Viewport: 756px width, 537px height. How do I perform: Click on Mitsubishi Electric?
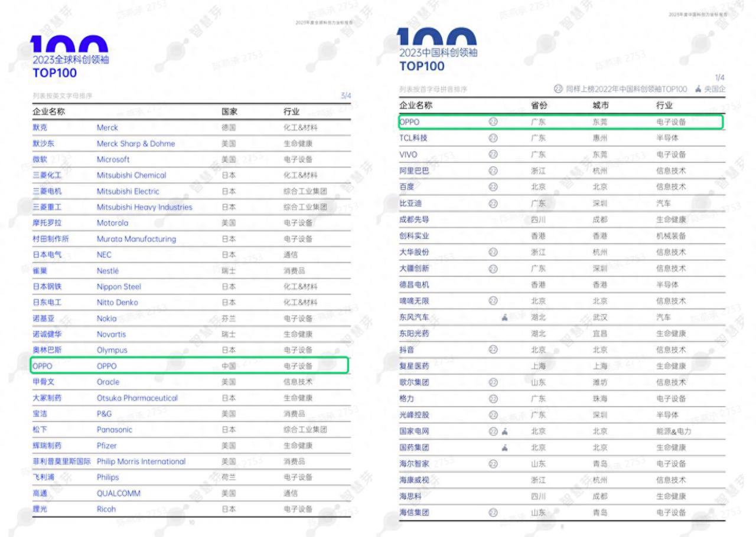128,191
